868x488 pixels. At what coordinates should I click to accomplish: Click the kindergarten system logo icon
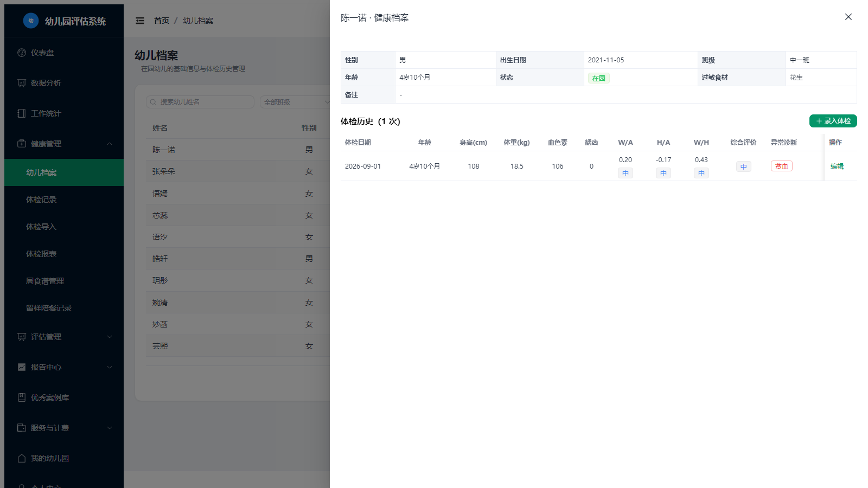(x=31, y=21)
